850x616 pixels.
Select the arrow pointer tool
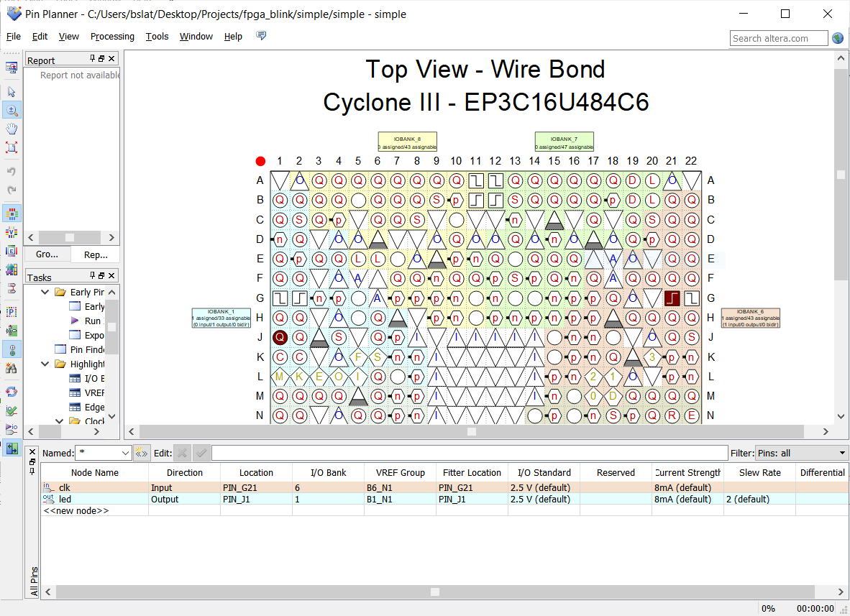click(12, 92)
